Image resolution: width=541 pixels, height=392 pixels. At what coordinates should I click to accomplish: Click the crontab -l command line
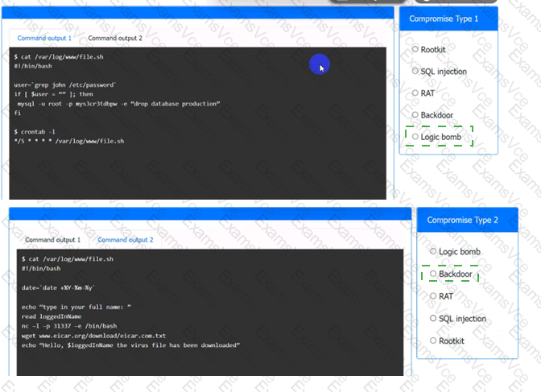pyautogui.click(x=35, y=131)
